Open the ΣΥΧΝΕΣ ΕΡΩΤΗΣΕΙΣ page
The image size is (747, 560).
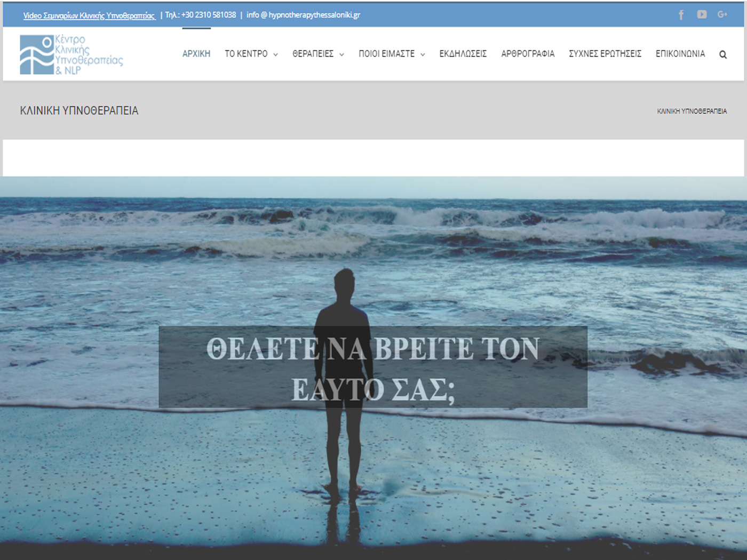605,54
